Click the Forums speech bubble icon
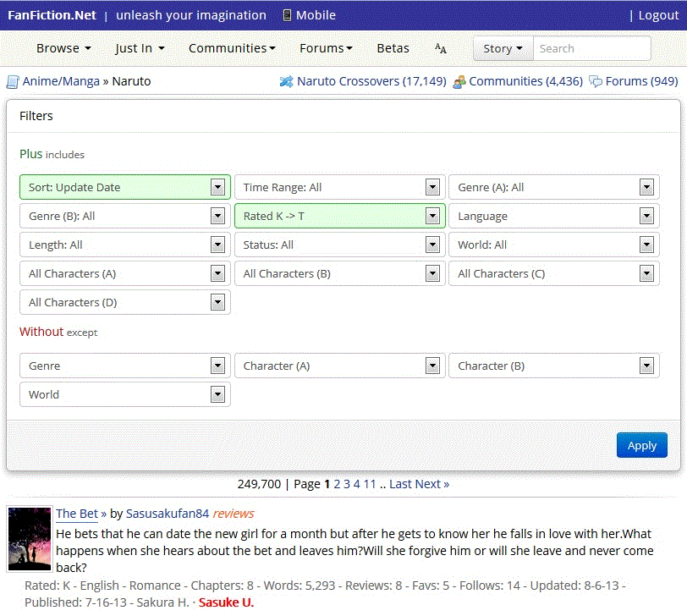Screen dimensions: 687x616 (596, 81)
